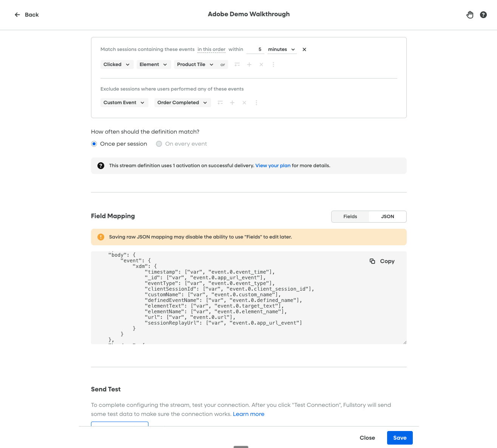497x448 pixels.
Task: Open the minutes time unit dropdown
Action: [x=282, y=49]
